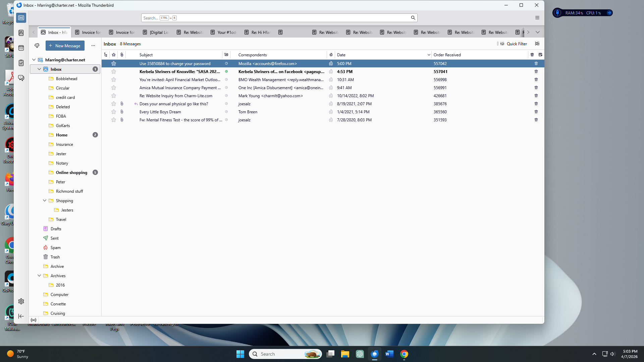Switch to the Digital Lic tab

[156, 32]
